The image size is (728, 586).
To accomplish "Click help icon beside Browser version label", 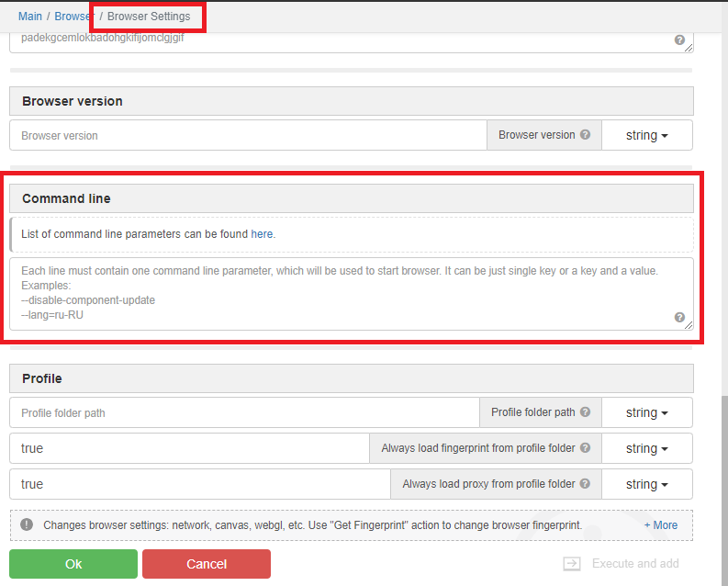I will (x=585, y=135).
